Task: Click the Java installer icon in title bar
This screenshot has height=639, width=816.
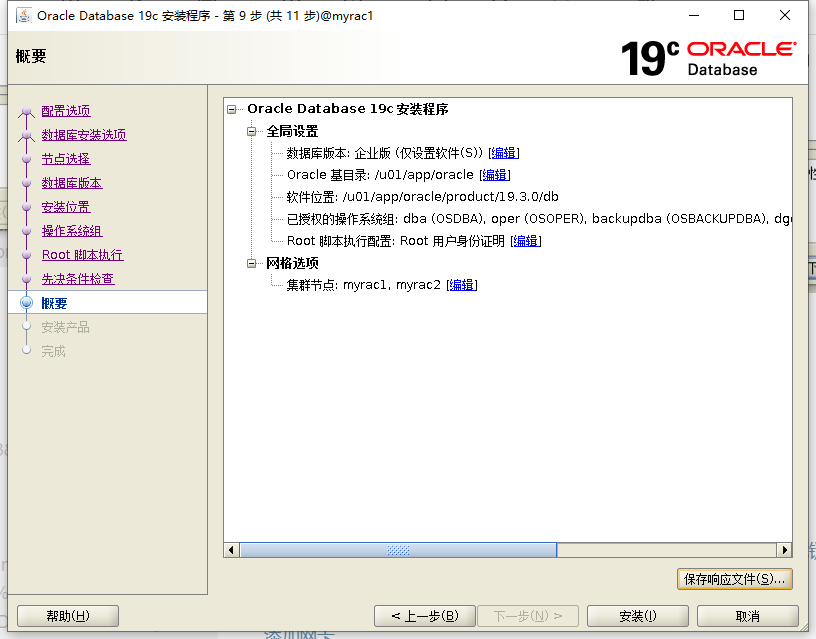Action: tap(24, 16)
